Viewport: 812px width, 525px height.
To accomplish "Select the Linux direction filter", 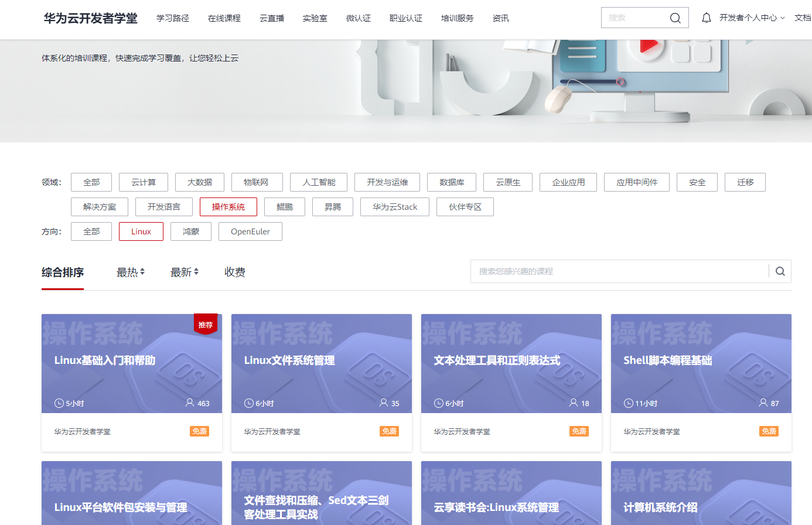I will (x=141, y=231).
